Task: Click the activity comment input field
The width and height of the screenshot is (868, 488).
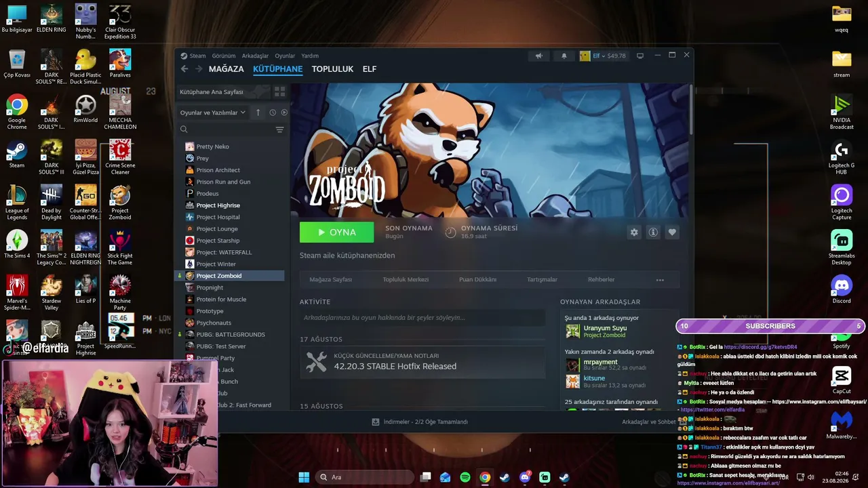Action: (x=422, y=318)
